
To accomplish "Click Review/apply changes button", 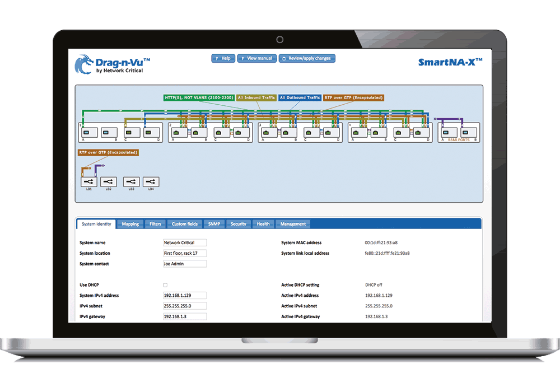I will tap(307, 58).
